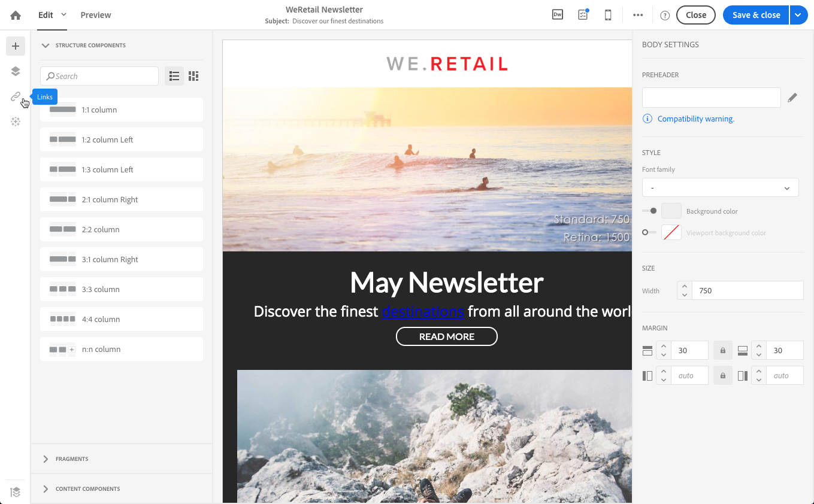Screen dimensions: 814x504
Task: Click the pencil icon next to Preheader
Action: [x=792, y=98]
